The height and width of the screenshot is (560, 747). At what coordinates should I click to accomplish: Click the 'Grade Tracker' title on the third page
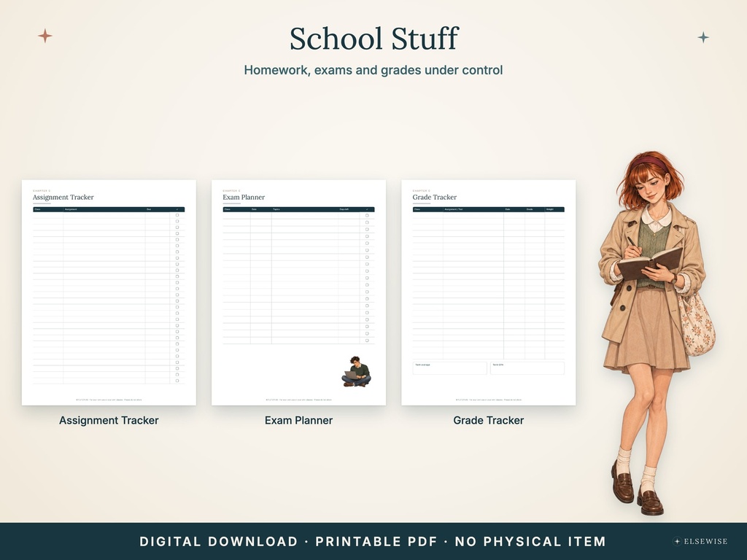coord(435,197)
